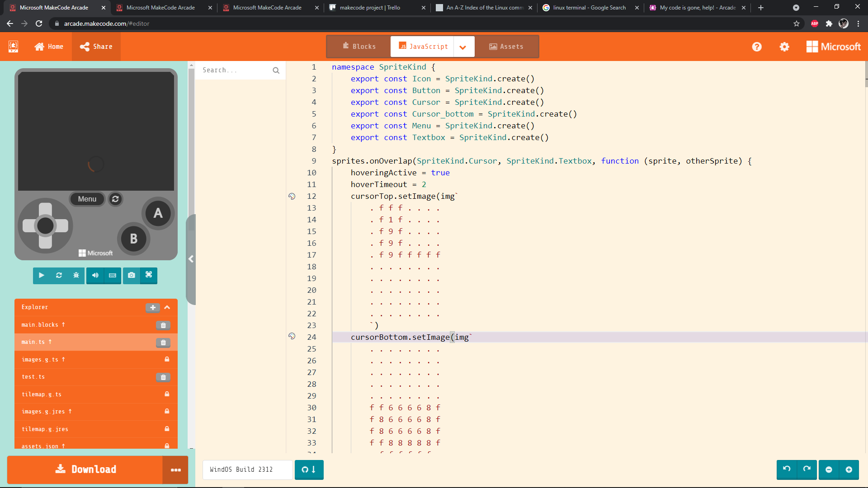The image size is (868, 488).
Task: Open the JavaScript language dropdown arrow
Action: 463,47
